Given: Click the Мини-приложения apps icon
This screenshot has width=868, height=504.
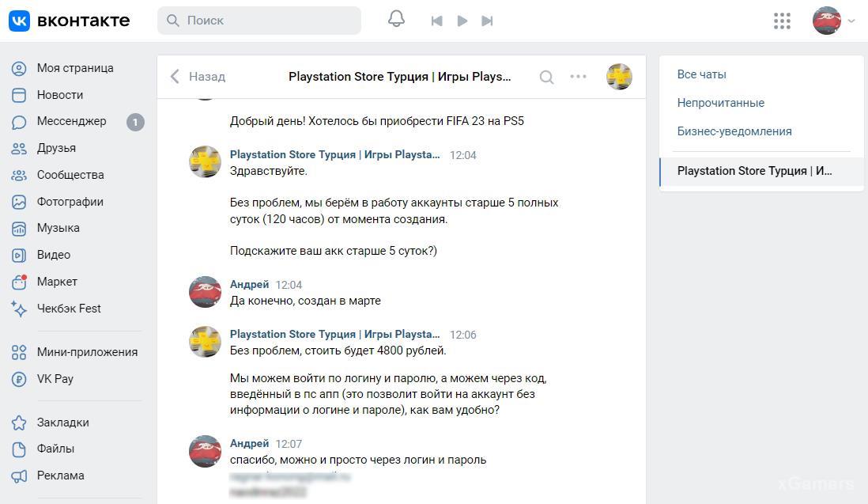Looking at the screenshot, I should [19, 352].
